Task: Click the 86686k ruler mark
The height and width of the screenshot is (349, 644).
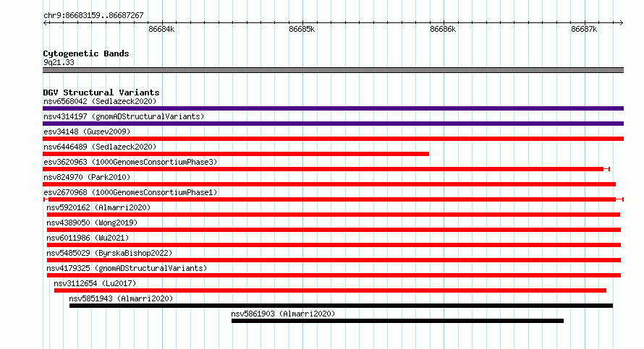Action: coord(443,29)
